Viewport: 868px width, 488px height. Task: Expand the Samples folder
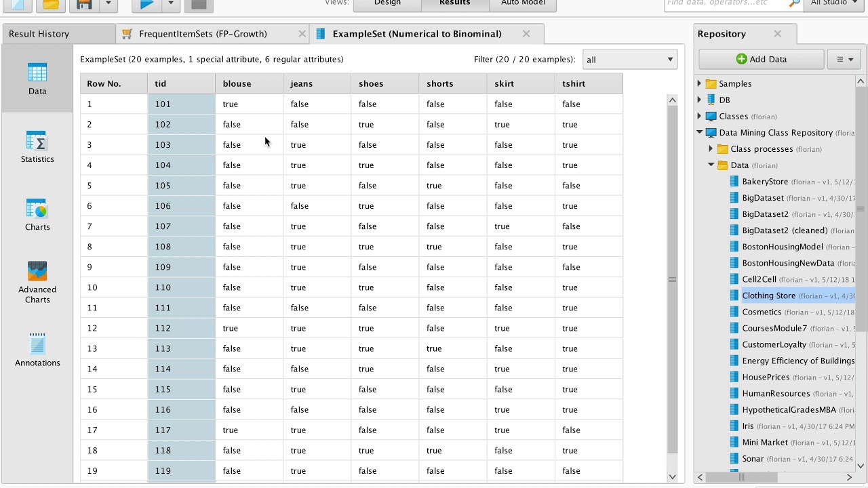click(699, 84)
